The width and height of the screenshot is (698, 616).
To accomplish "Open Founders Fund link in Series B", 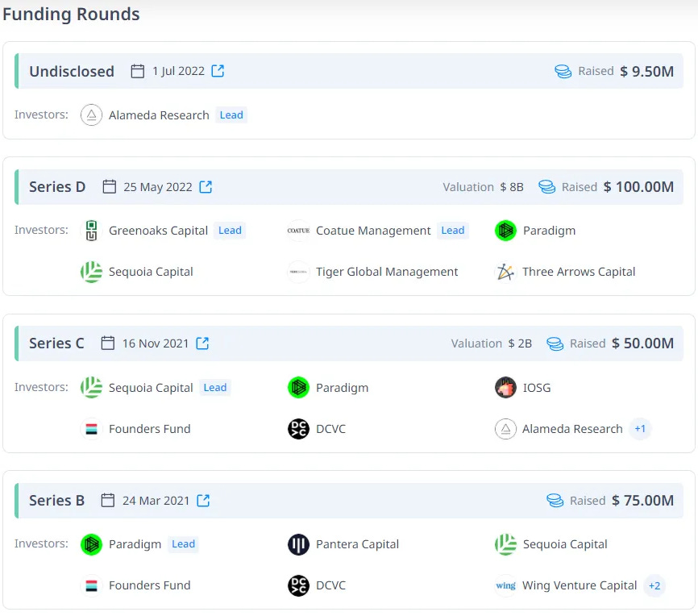I will coord(150,585).
